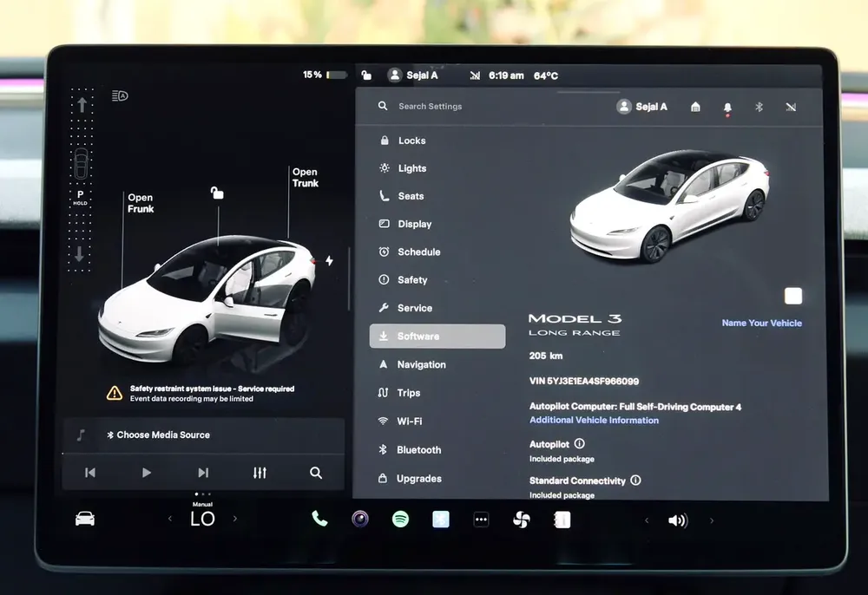Open the audio equalizer settings
This screenshot has width=868, height=595.
pos(260,473)
